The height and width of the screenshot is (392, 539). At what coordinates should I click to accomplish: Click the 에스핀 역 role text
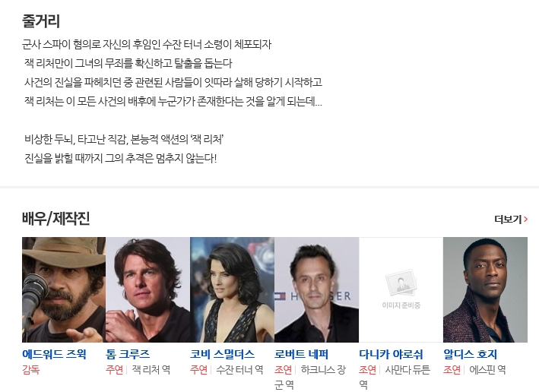click(x=487, y=370)
